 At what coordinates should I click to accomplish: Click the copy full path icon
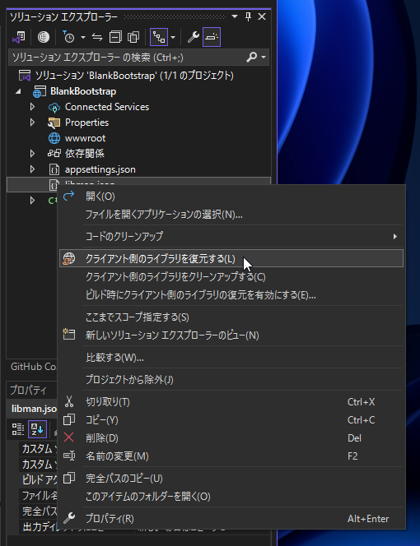[69, 478]
